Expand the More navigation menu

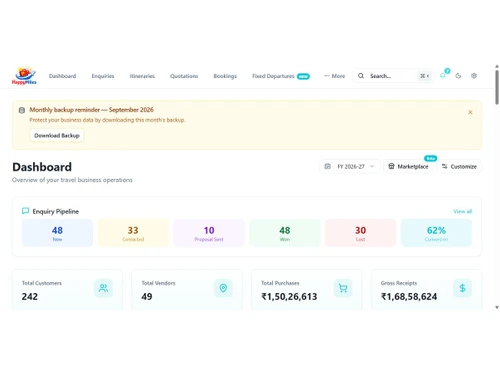(335, 76)
